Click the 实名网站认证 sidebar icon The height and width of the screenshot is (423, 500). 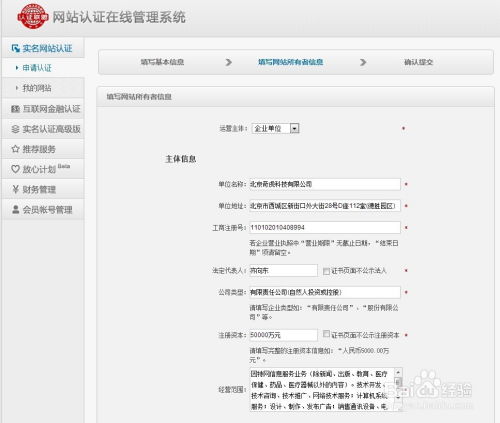[x=16, y=49]
